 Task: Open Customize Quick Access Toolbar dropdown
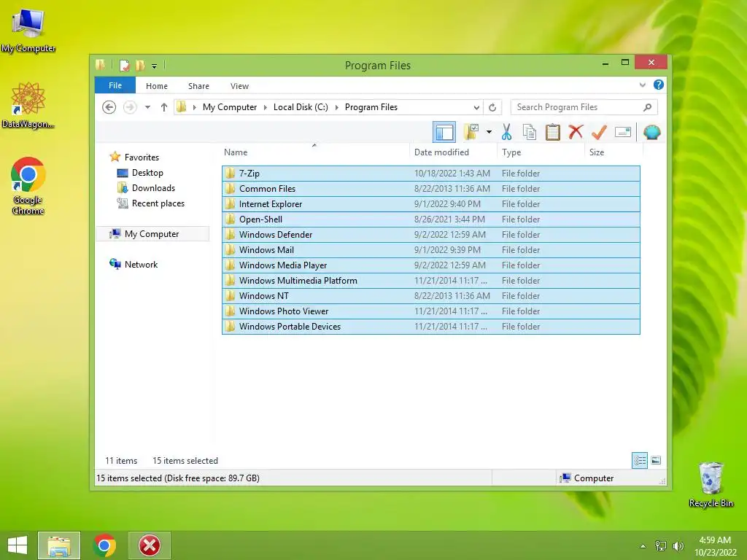click(155, 66)
